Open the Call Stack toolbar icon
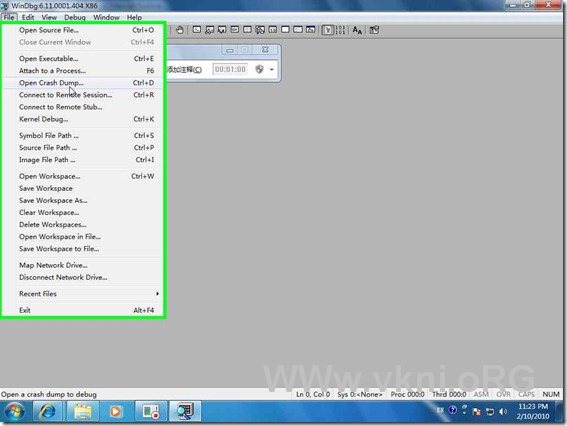The height and width of the screenshot is (426, 567). (x=260, y=30)
